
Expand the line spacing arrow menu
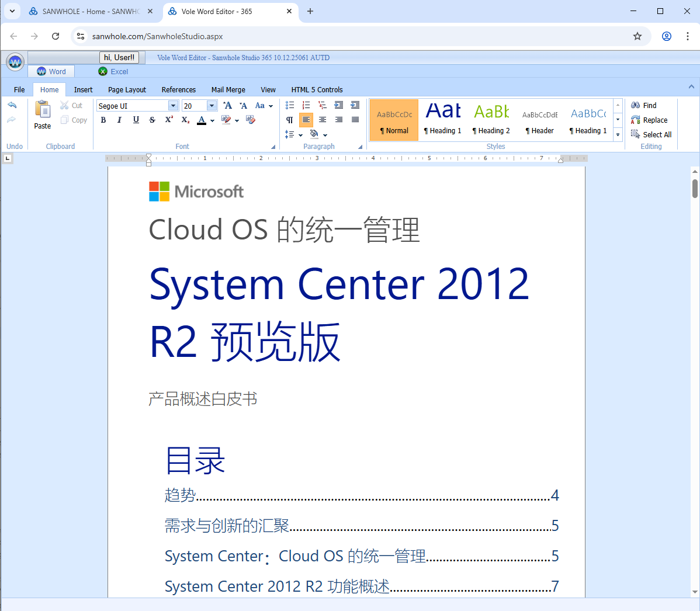(x=300, y=136)
